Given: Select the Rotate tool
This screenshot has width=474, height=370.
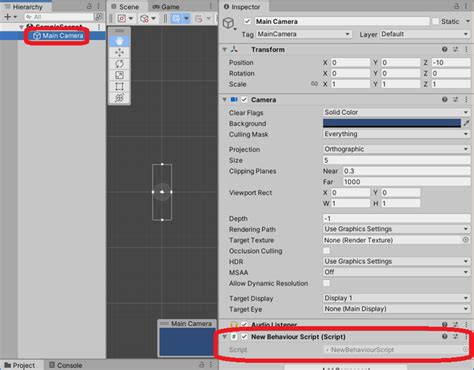Looking at the screenshot, I should coord(119,64).
